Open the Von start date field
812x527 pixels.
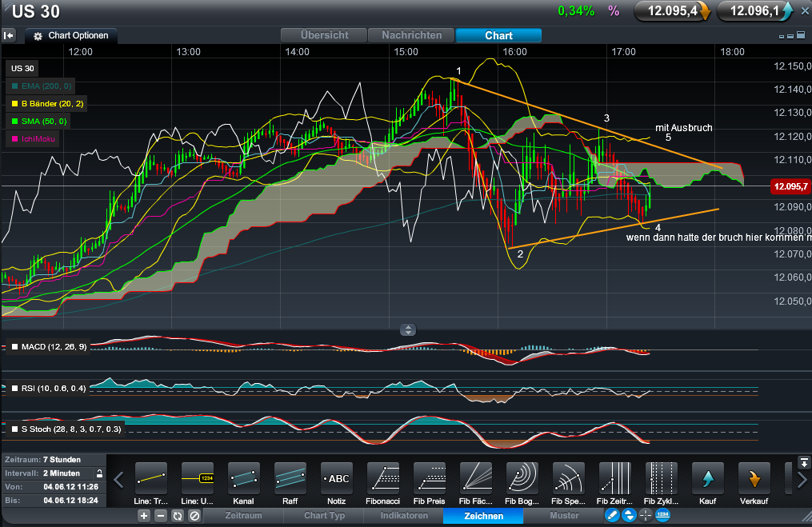(x=71, y=487)
